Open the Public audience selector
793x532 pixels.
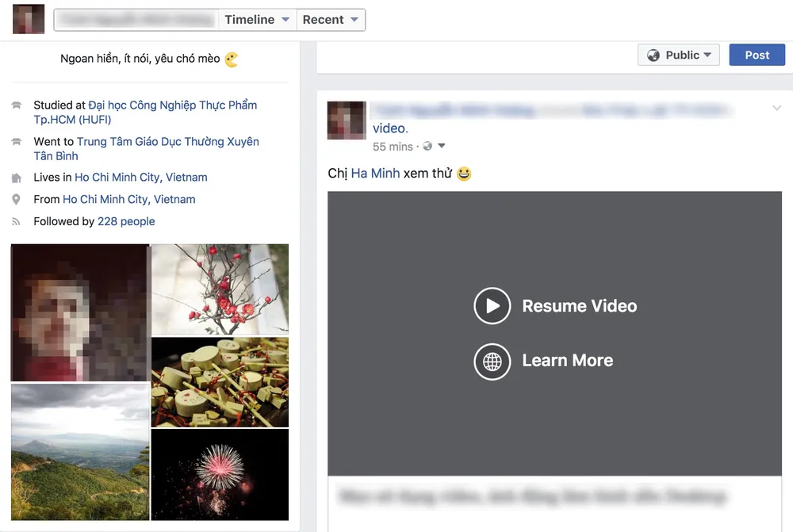click(679, 55)
